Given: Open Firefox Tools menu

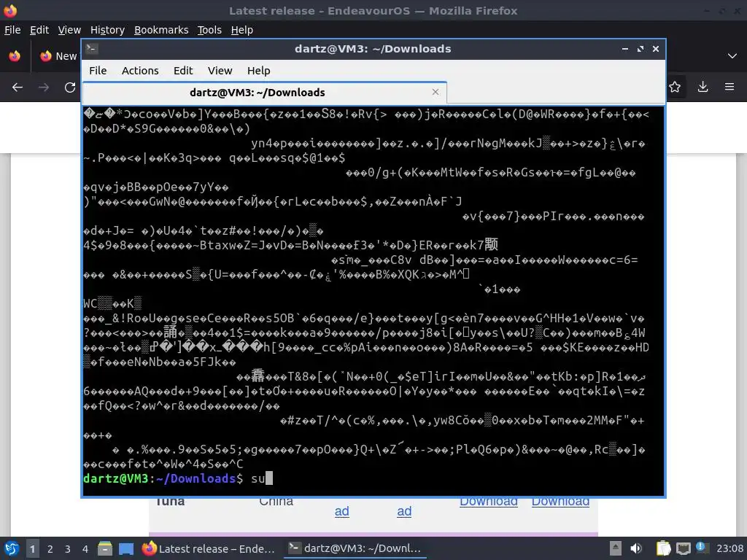Looking at the screenshot, I should click(209, 30).
